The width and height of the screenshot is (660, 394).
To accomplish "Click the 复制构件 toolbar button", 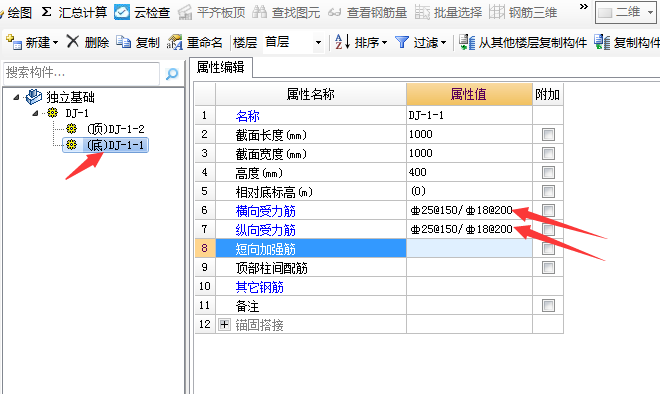I will click(x=627, y=42).
